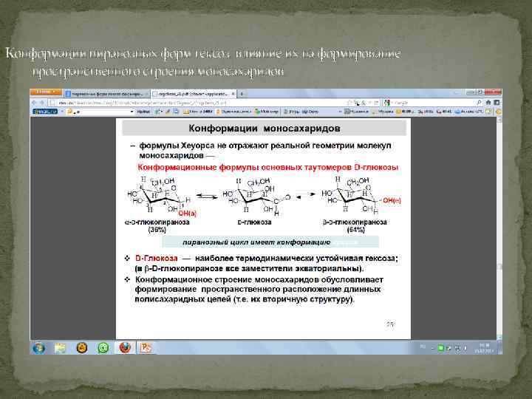Click the Найти search button
Screen dimensions: 532x399
point(144,112)
